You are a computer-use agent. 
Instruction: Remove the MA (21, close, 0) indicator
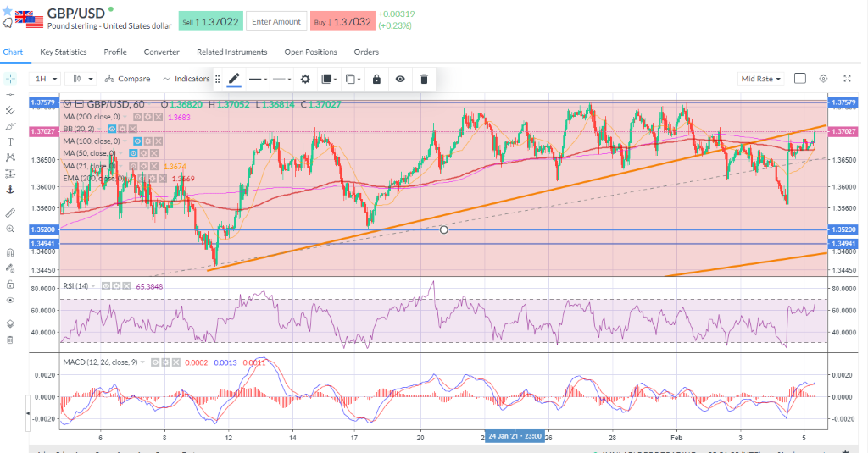154,166
